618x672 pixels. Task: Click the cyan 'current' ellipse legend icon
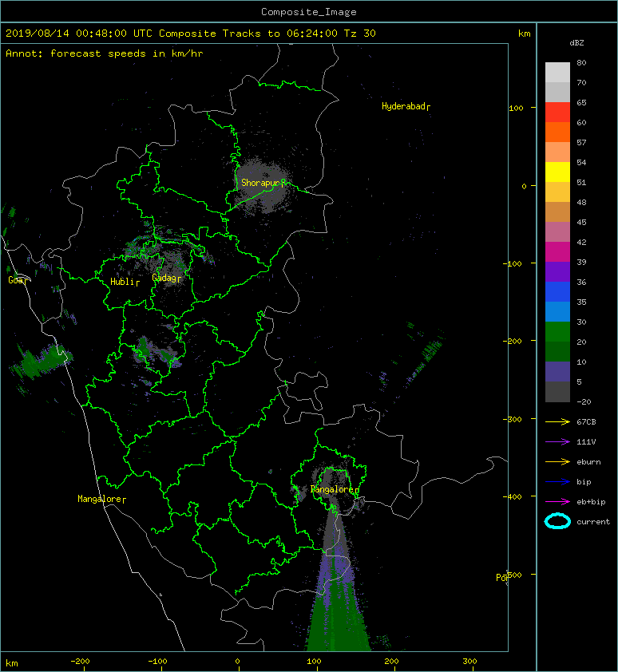click(x=557, y=521)
